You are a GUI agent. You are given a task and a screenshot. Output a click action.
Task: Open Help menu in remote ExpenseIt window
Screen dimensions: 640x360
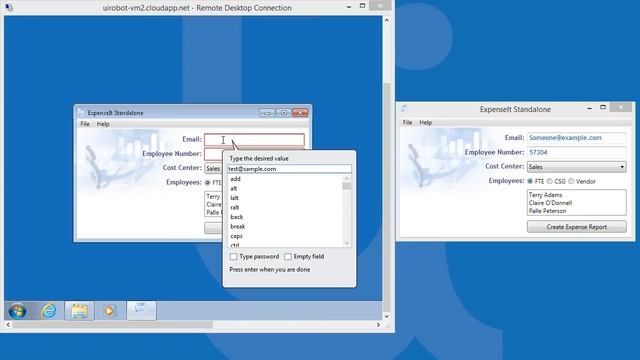coord(103,124)
